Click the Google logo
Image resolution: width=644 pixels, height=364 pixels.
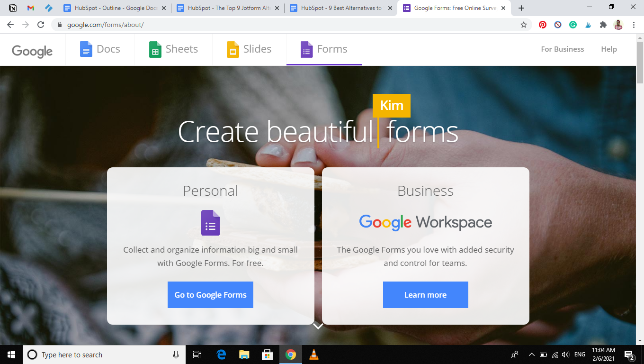pos(32,51)
